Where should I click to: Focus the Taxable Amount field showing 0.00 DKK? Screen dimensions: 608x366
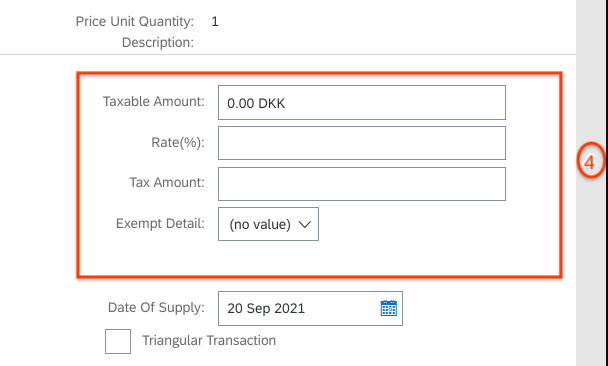pos(362,103)
